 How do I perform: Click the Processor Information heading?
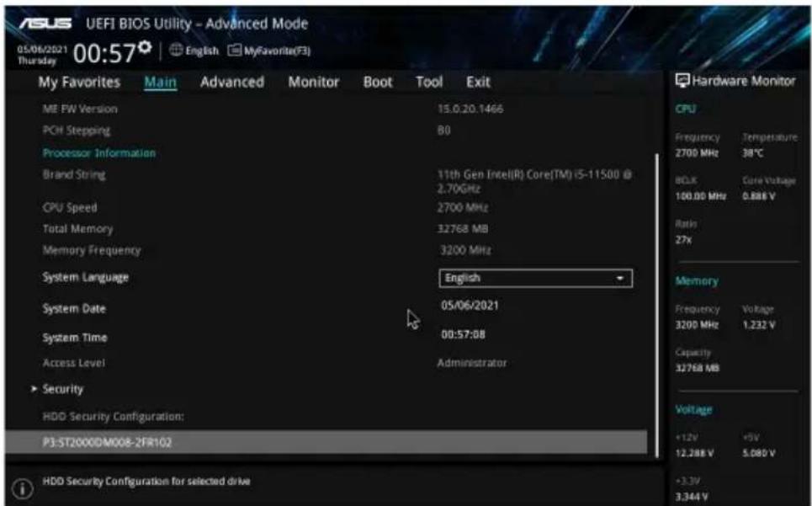pyautogui.click(x=99, y=152)
